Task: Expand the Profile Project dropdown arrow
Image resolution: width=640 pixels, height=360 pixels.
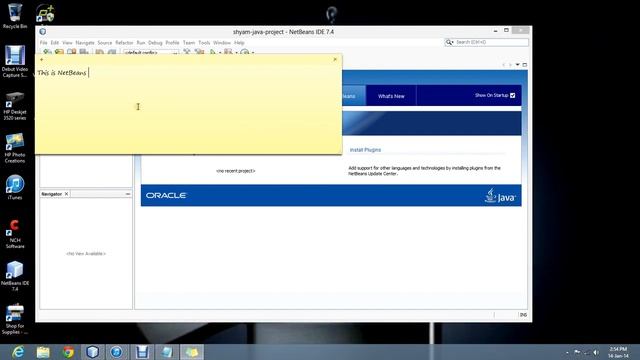Action: coord(253,52)
